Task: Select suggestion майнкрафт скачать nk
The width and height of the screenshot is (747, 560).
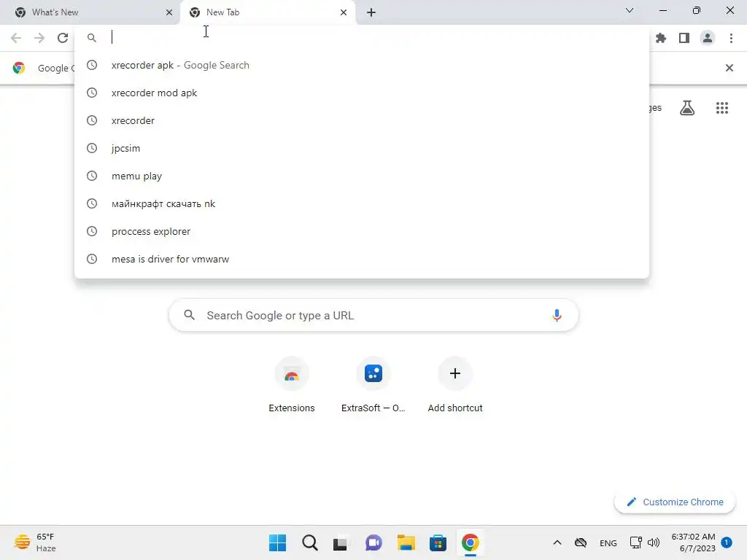Action: point(362,204)
